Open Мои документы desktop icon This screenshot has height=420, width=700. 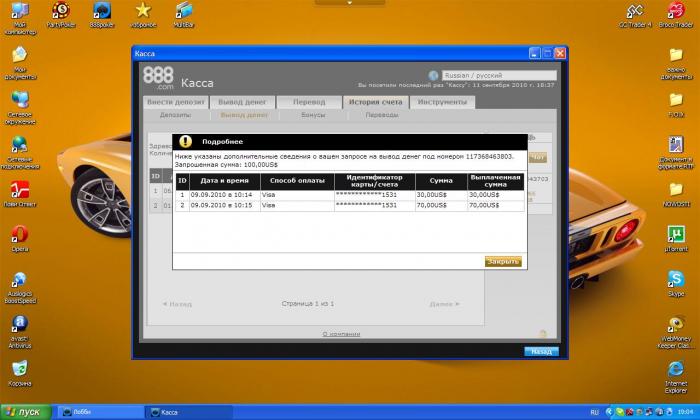20,62
